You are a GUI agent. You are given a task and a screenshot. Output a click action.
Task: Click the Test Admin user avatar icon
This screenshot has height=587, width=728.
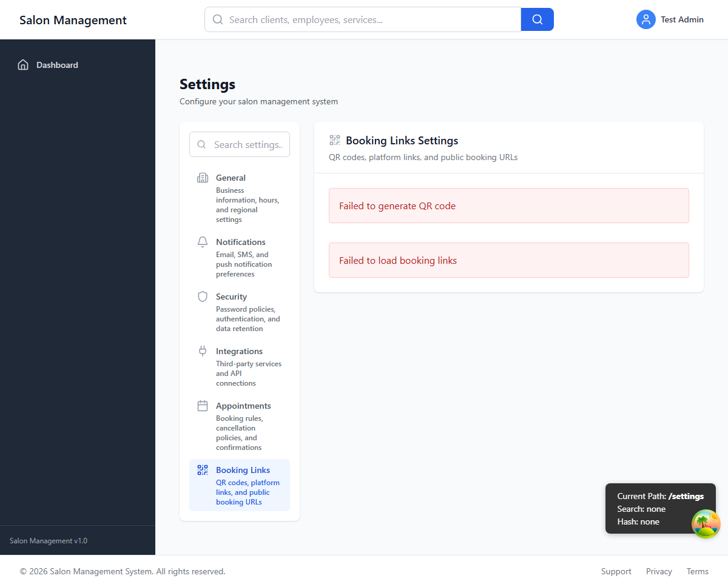(x=645, y=19)
